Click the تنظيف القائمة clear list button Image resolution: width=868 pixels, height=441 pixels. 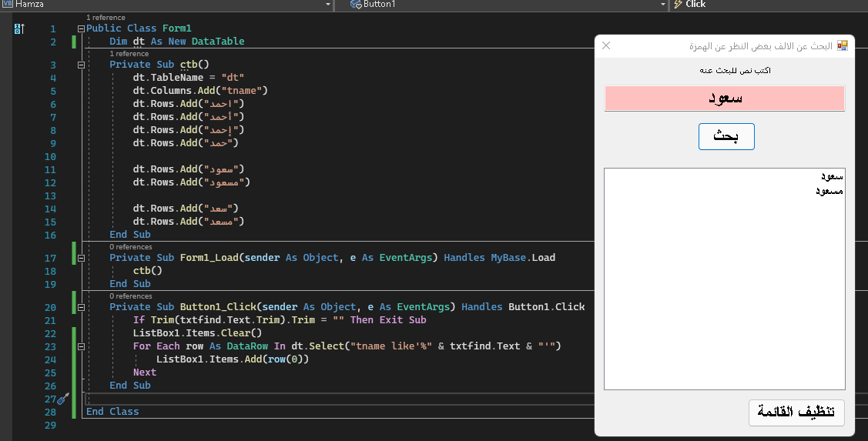(796, 413)
